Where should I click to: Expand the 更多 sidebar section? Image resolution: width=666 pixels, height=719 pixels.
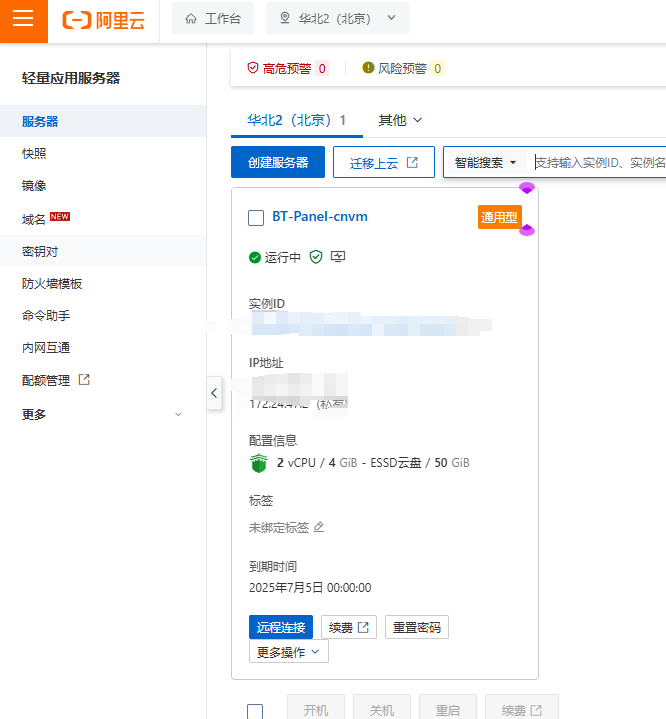coord(103,415)
